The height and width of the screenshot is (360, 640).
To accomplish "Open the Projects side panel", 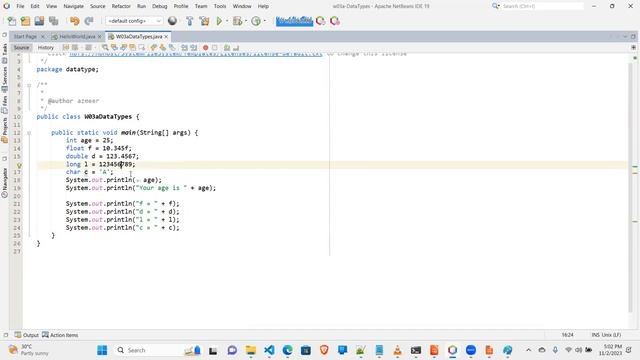I will click(x=4, y=130).
